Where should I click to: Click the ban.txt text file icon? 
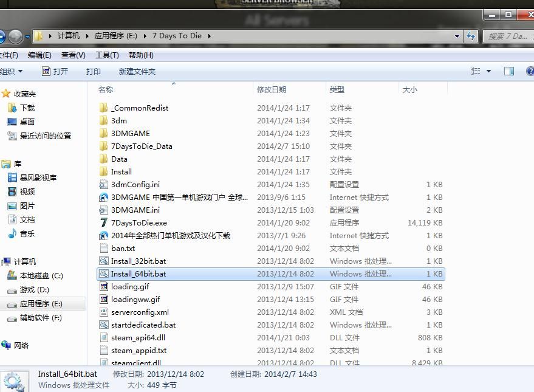click(x=104, y=249)
